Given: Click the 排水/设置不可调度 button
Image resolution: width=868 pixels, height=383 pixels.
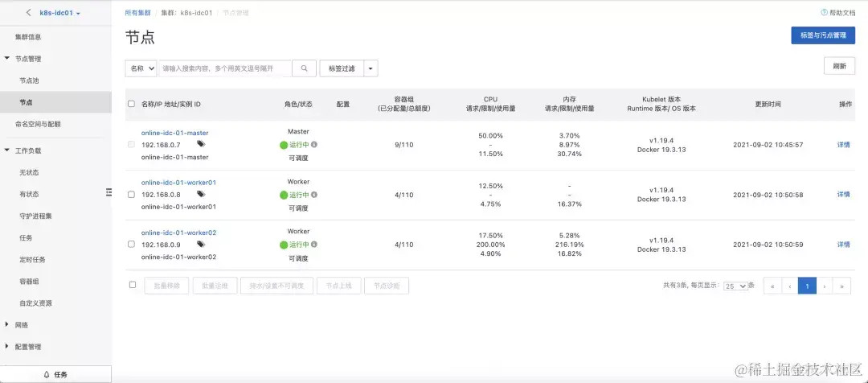Looking at the screenshot, I should click(x=276, y=286).
